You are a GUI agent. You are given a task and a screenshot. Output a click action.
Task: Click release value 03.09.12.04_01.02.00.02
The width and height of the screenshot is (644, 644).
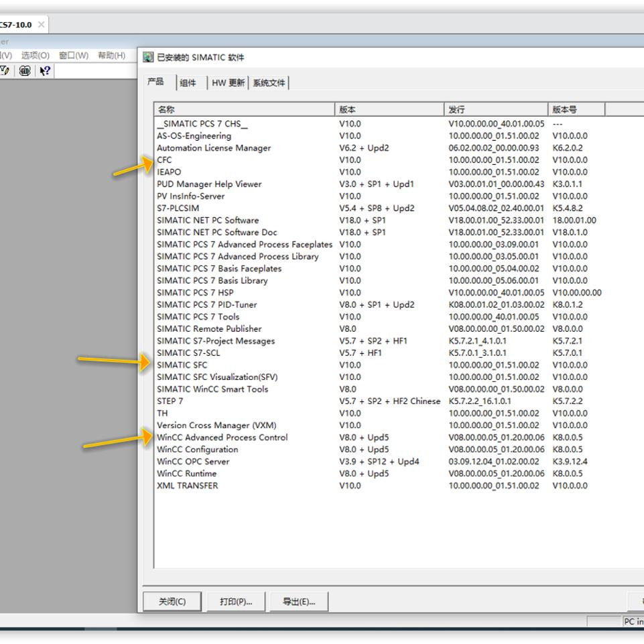click(x=494, y=462)
